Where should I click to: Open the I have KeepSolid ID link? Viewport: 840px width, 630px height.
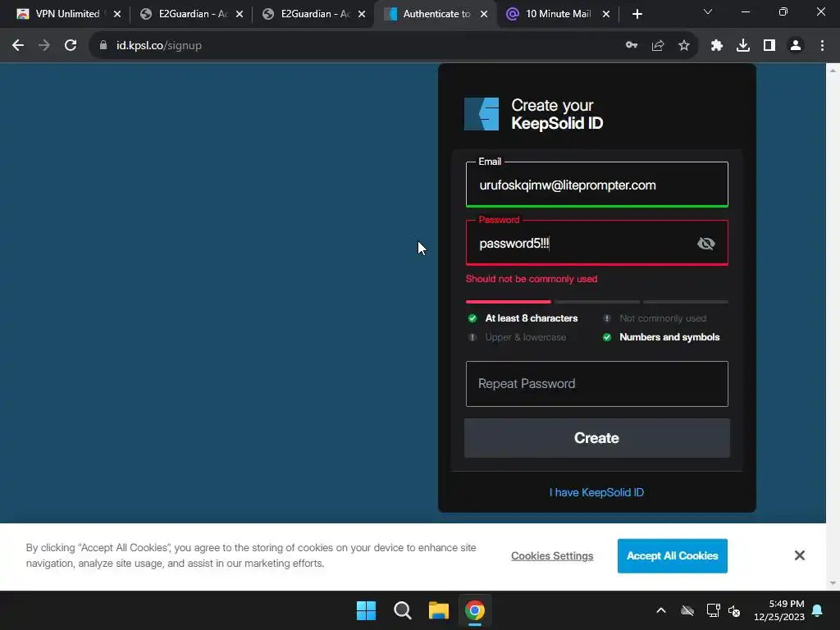(596, 492)
